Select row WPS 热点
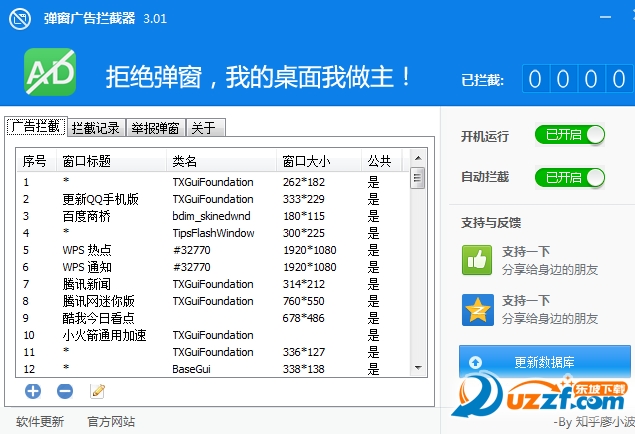Image resolution: width=635 pixels, height=434 pixels. [x=213, y=250]
